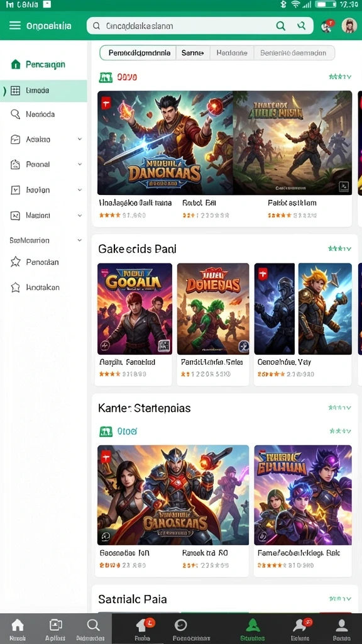Screen dimensions: 362x644
Task: Open notifications icon with red badge
Action: pyautogui.click(x=327, y=25)
